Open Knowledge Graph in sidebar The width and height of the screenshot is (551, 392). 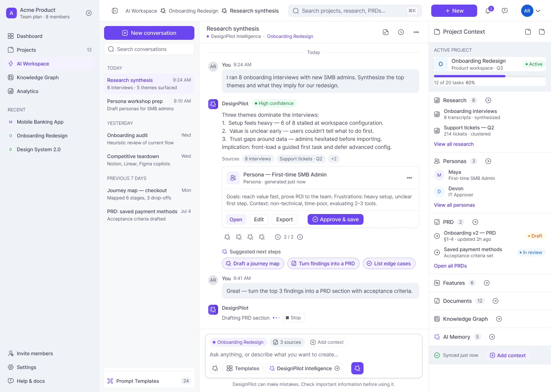coord(50,77)
